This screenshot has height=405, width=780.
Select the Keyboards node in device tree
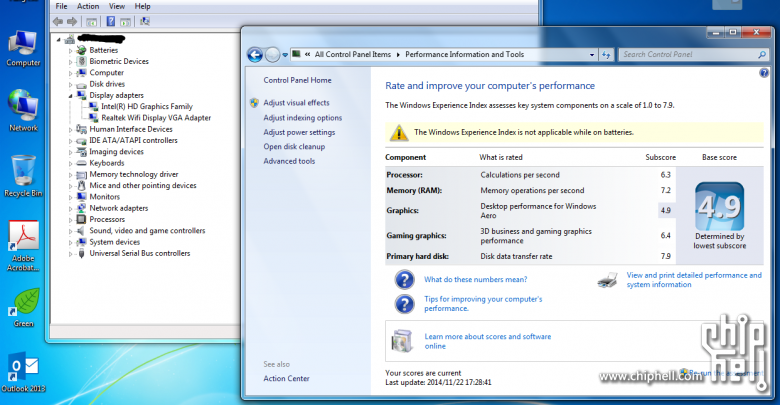[107, 163]
